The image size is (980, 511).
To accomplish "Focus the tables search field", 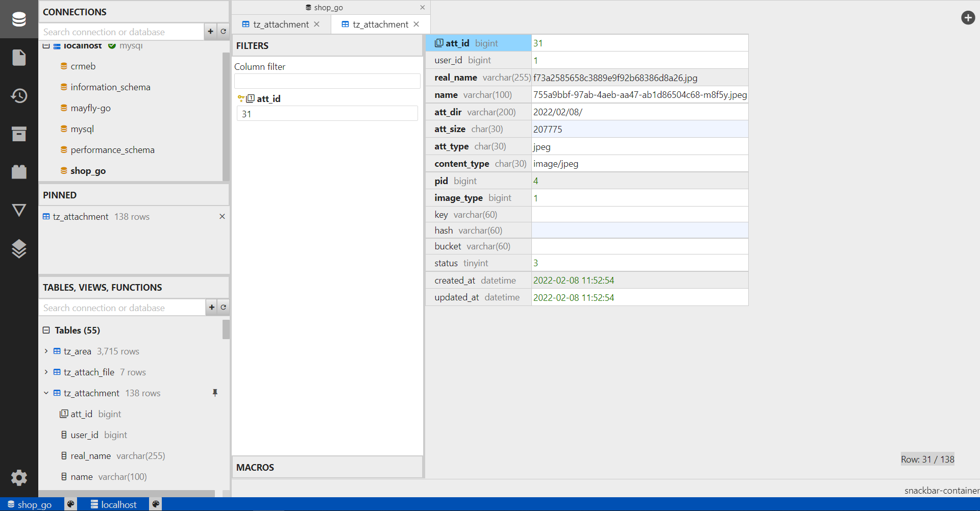I will (122, 308).
